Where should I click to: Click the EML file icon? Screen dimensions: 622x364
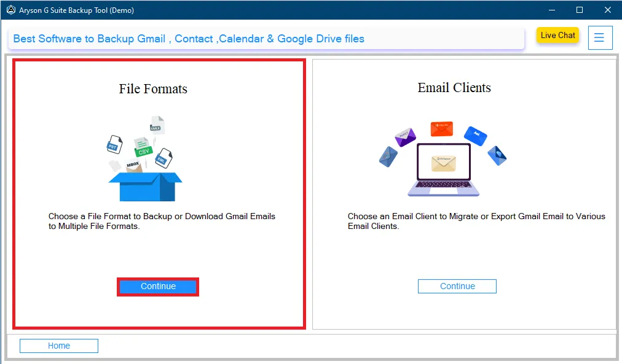pos(163,158)
